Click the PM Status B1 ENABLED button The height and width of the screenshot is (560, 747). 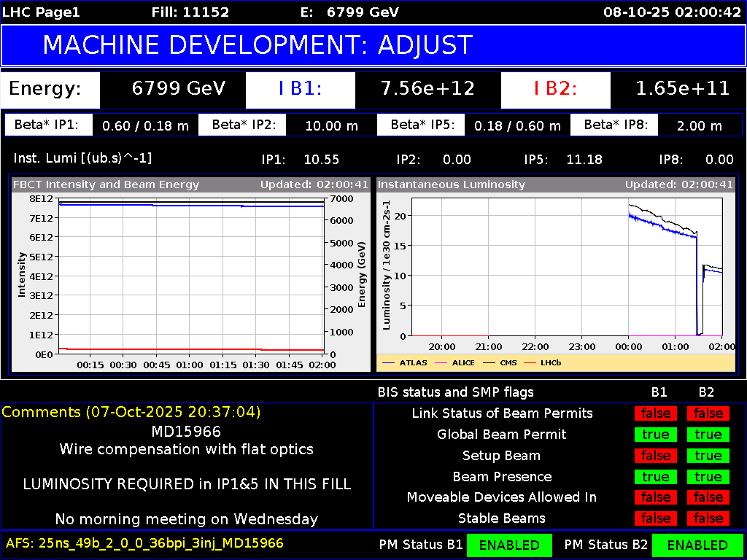pos(509,545)
